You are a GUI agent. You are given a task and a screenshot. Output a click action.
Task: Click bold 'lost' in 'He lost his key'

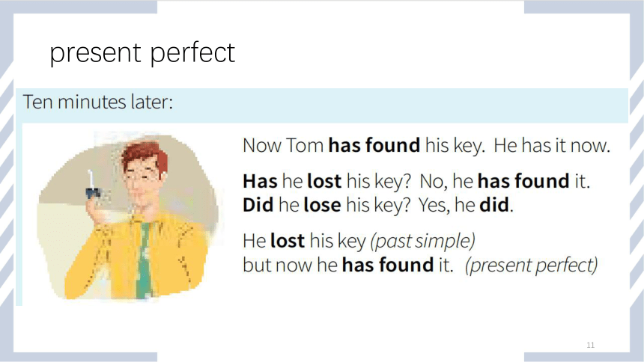click(x=288, y=241)
